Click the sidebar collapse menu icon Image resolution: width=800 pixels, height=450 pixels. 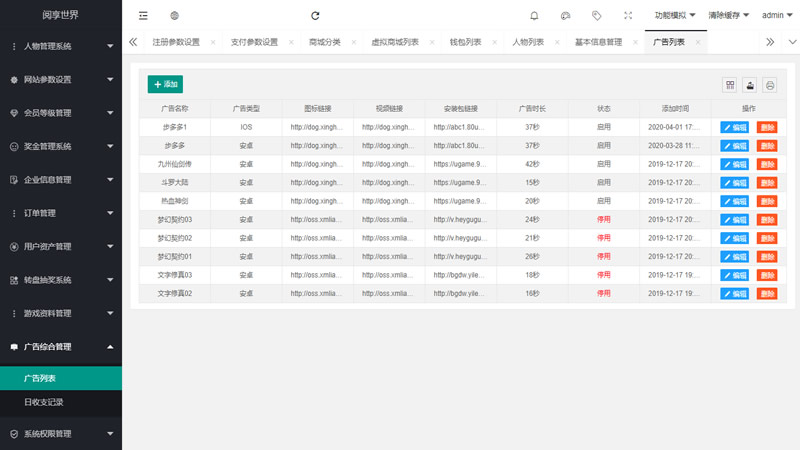click(x=144, y=16)
